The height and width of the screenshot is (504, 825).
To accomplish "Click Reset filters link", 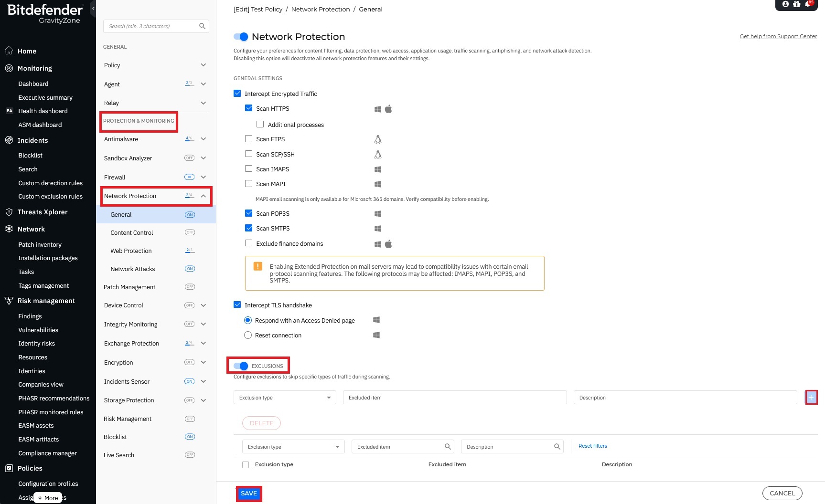I will (592, 446).
